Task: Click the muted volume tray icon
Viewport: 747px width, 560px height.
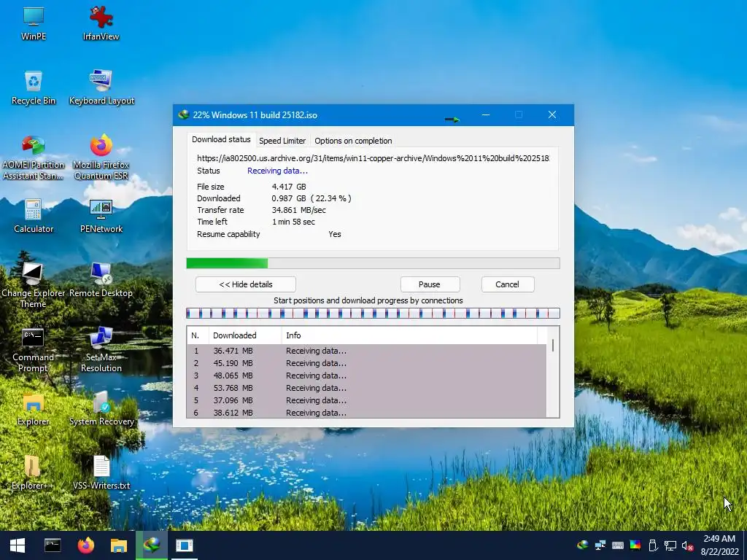Action: 687,545
